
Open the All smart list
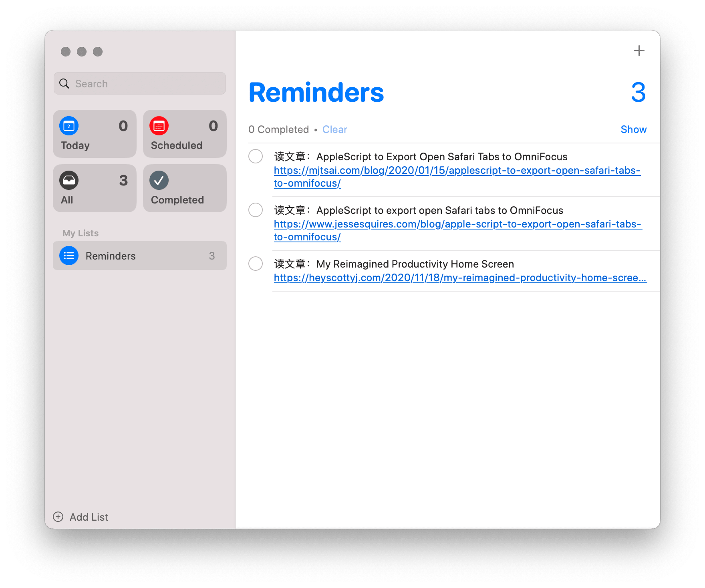pos(95,188)
